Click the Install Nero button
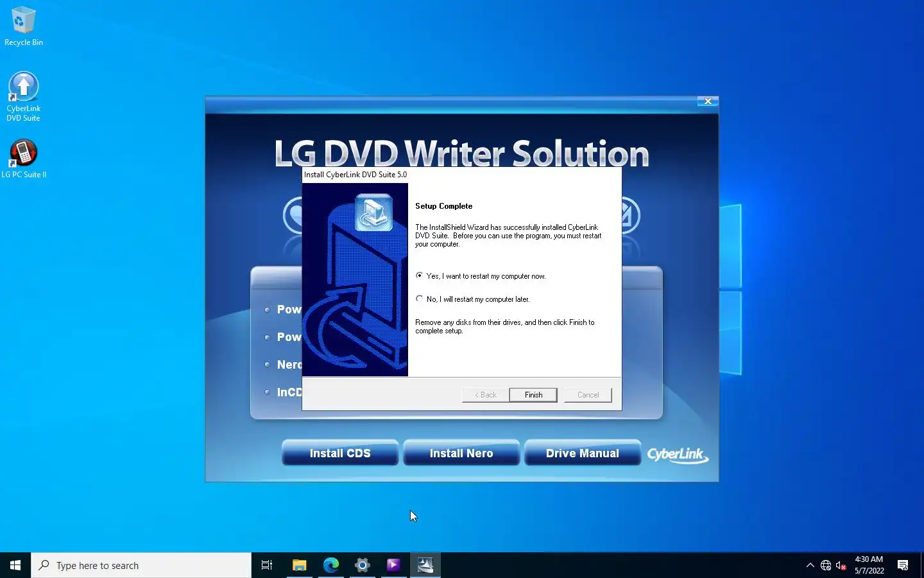Image resolution: width=924 pixels, height=578 pixels. (x=461, y=453)
